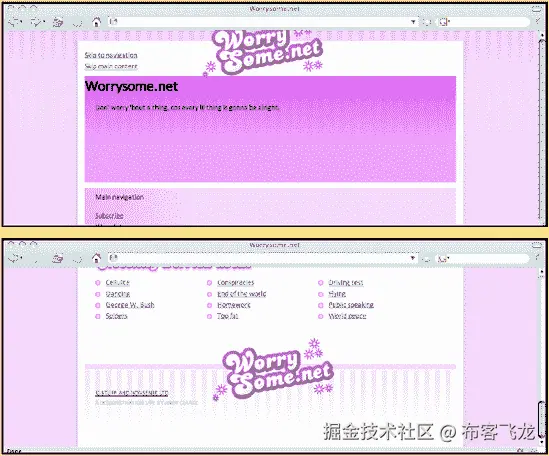549x456 pixels.
Task: Click the Back arrow in the bottom browser window
Action: point(14,258)
